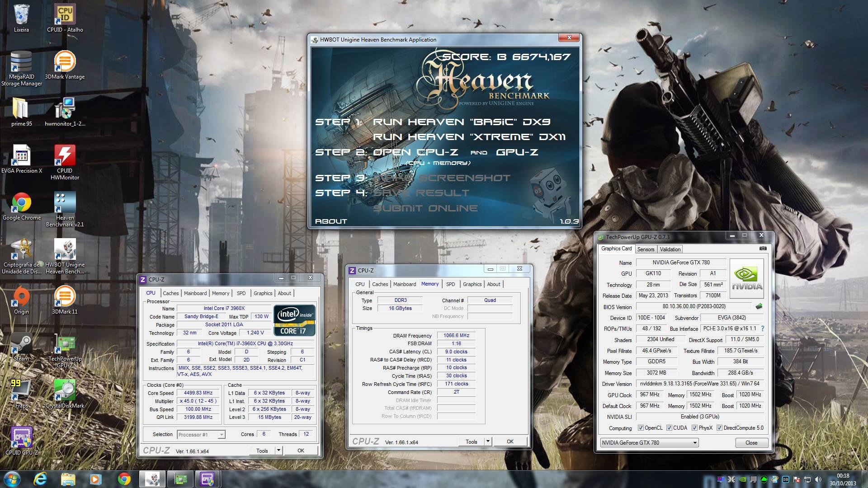Expand the Tools arrow in CPU-Z Memory window
The width and height of the screenshot is (868, 488).
click(488, 441)
